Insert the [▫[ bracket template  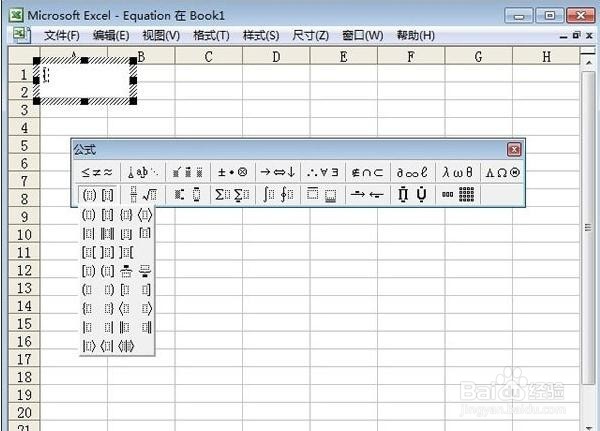88,252
